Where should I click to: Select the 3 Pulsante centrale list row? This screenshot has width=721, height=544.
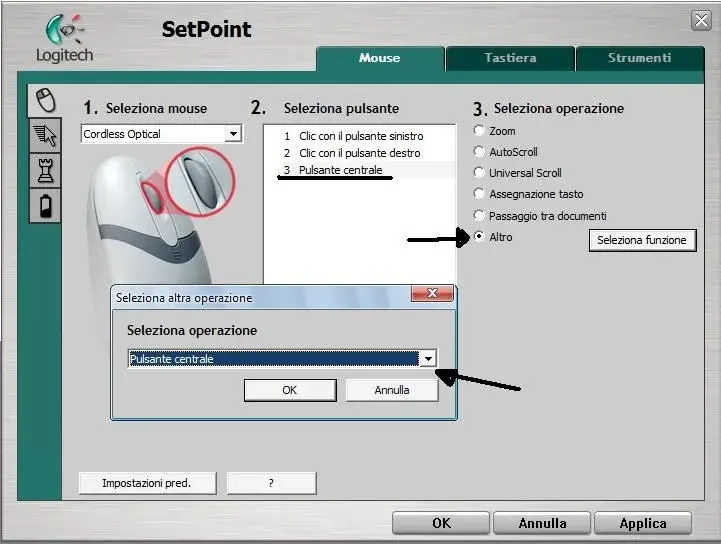[360, 170]
